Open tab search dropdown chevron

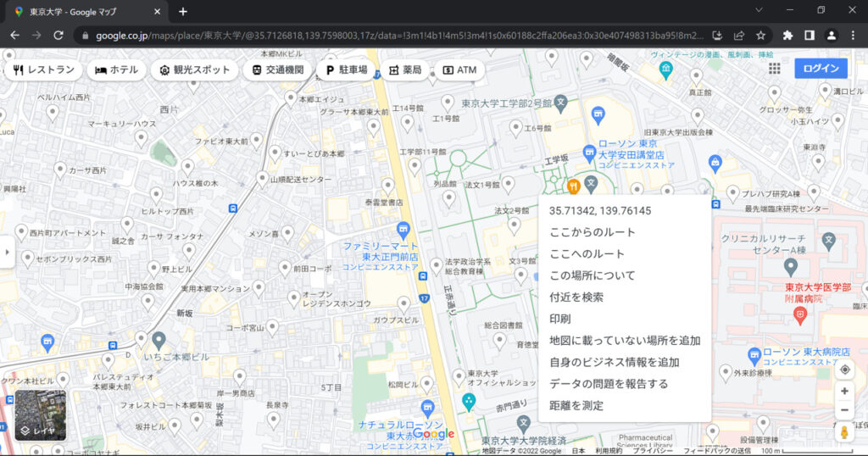pos(759,10)
